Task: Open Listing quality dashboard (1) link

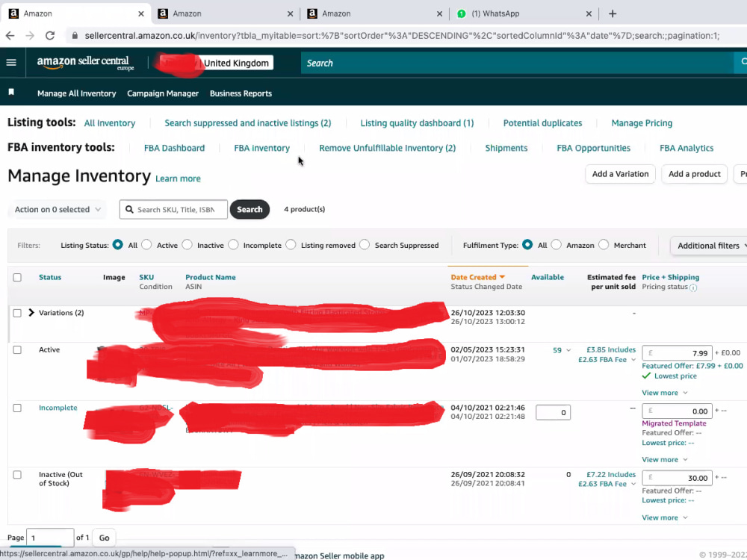Action: pyautogui.click(x=417, y=123)
